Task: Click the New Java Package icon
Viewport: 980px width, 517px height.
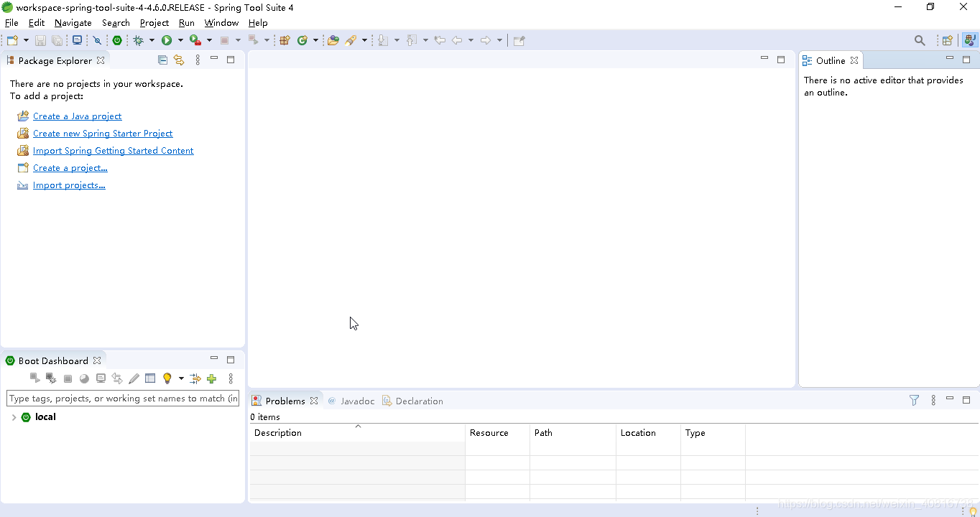Action: [x=285, y=40]
